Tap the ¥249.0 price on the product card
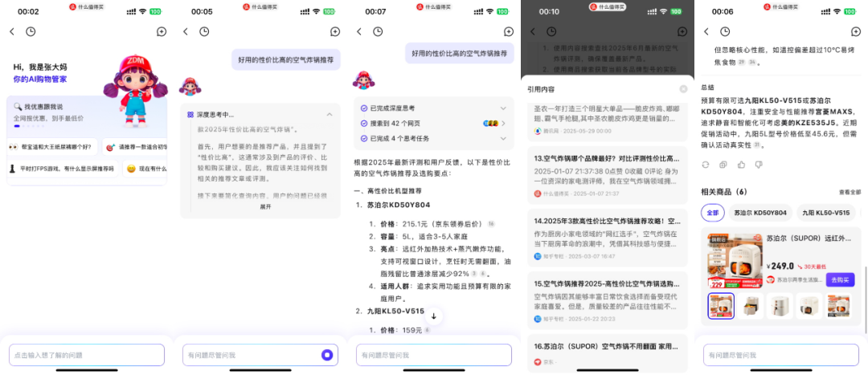The height and width of the screenshot is (375, 868). coord(780,266)
